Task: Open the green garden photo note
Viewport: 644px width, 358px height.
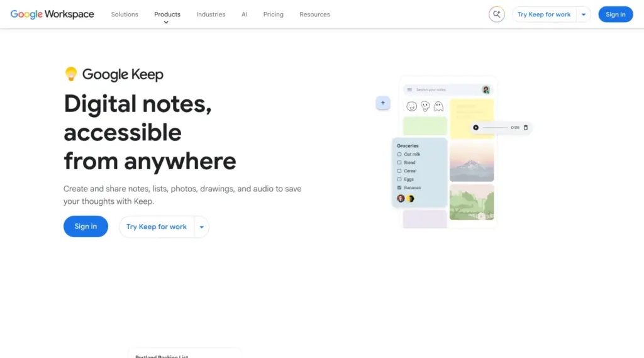Action: [x=472, y=202]
